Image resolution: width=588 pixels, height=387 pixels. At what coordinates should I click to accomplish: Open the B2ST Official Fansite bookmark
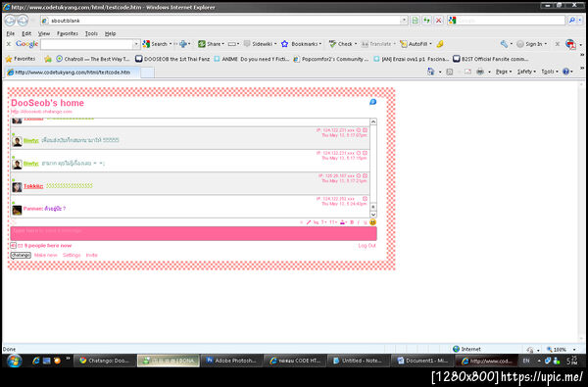491,59
